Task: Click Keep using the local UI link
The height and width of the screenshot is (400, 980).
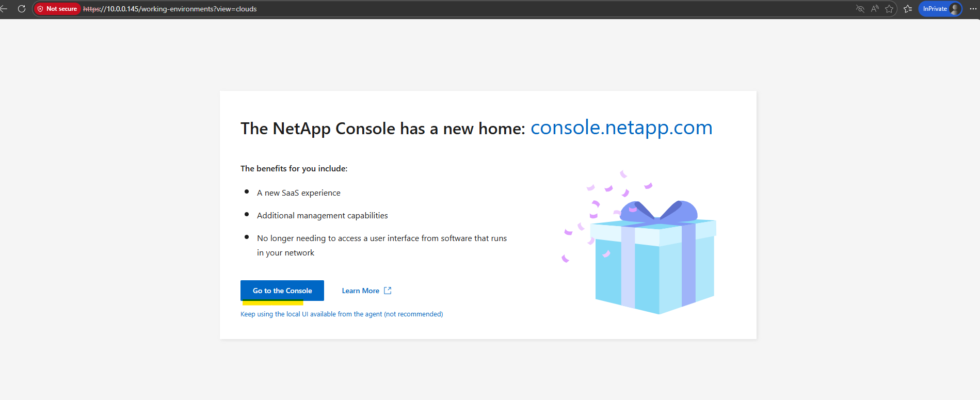Action: (342, 314)
